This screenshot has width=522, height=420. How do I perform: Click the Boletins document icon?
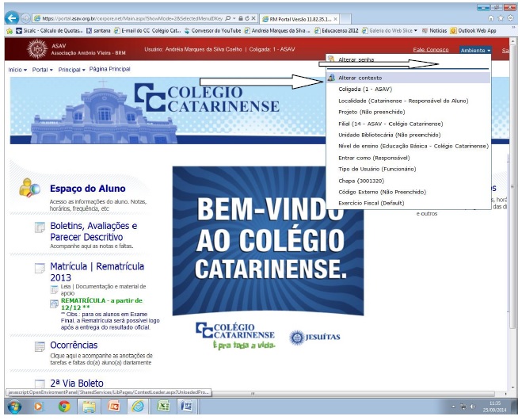click(40, 227)
